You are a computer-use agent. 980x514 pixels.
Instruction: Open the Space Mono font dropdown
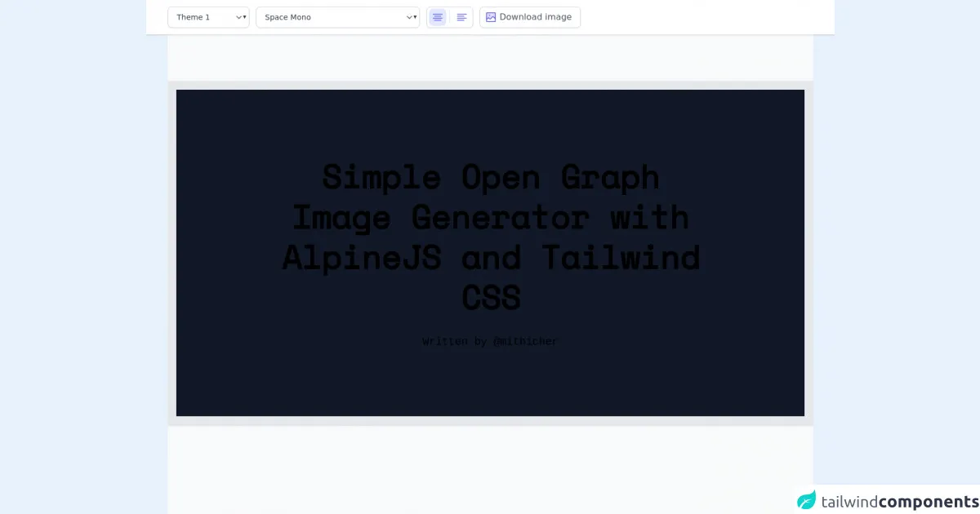(x=331, y=17)
